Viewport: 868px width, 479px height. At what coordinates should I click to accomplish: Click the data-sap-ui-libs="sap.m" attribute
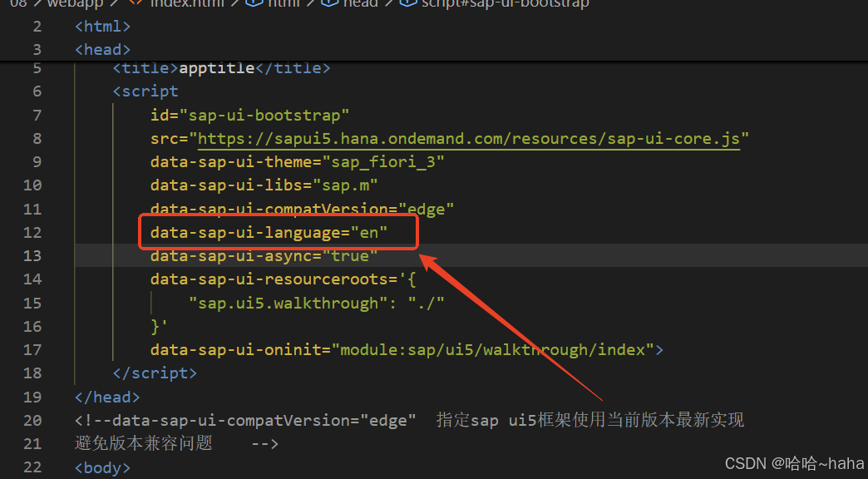click(x=264, y=185)
